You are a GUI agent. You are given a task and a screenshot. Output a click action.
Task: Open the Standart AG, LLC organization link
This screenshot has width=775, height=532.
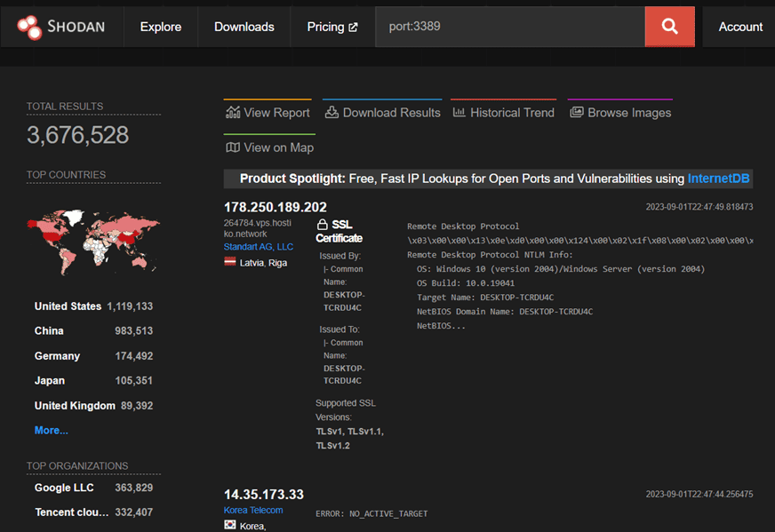(x=258, y=247)
